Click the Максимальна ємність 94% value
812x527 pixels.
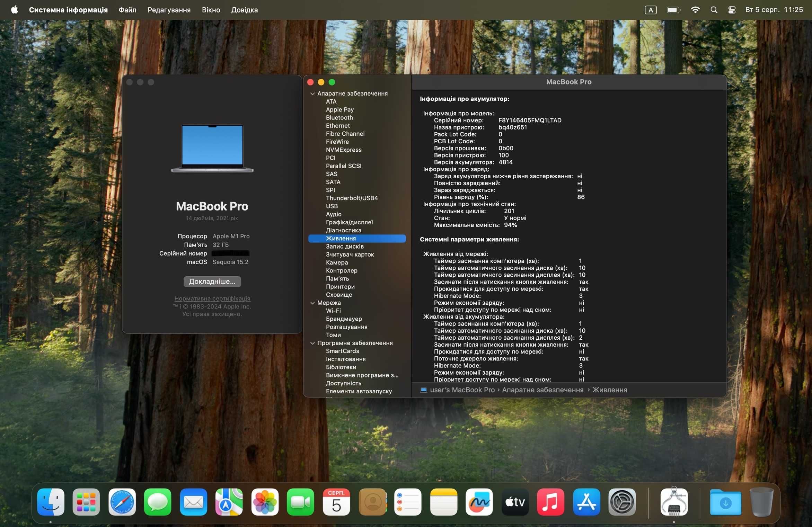point(510,225)
